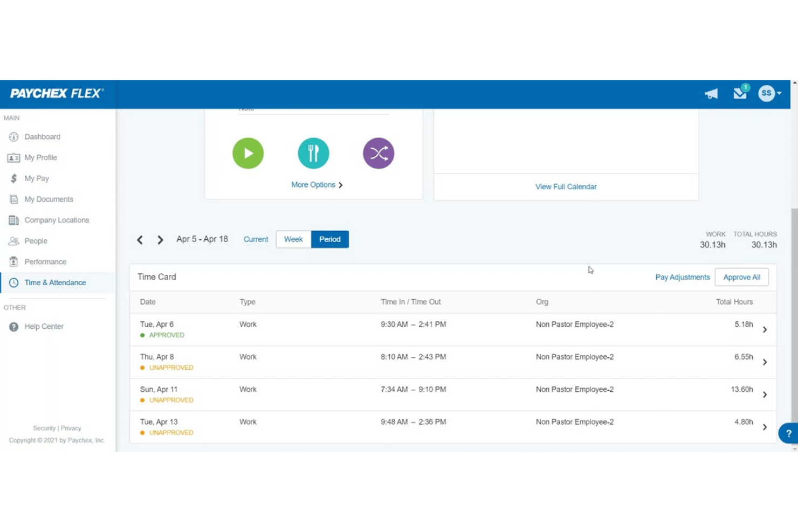
Task: Click the Paychex Flex logo
Action: [57, 93]
